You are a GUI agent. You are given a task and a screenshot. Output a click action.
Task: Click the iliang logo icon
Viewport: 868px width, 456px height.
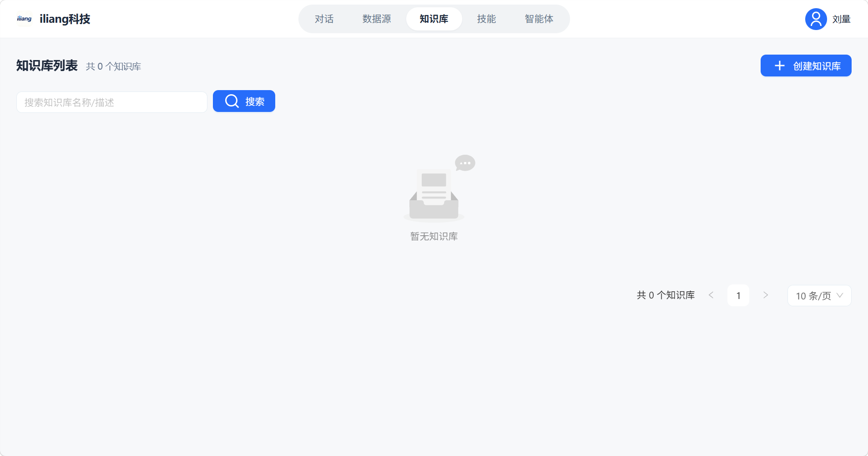24,19
